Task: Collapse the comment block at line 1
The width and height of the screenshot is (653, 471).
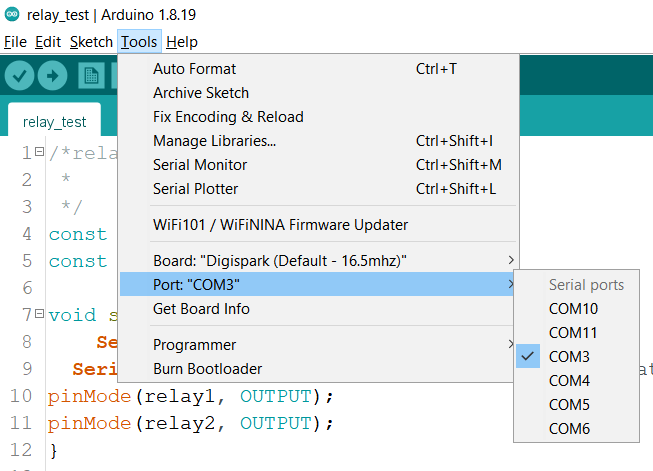Action: [39, 153]
